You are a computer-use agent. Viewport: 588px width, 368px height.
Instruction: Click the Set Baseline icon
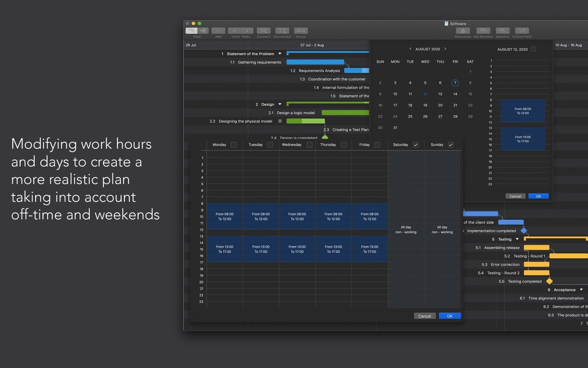(x=483, y=31)
